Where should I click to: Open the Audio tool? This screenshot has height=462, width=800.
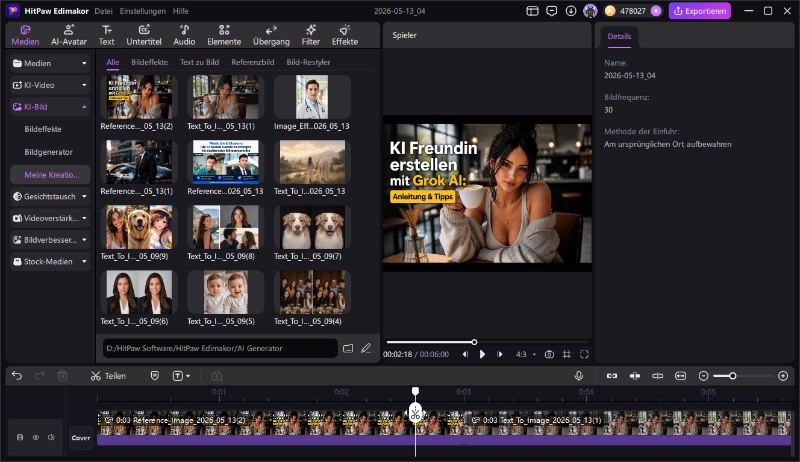pyautogui.click(x=184, y=35)
